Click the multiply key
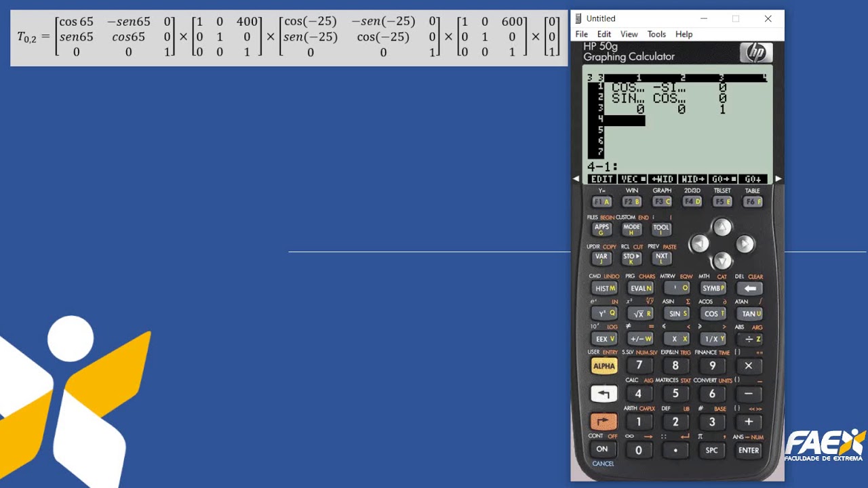The height and width of the screenshot is (488, 868). point(749,366)
